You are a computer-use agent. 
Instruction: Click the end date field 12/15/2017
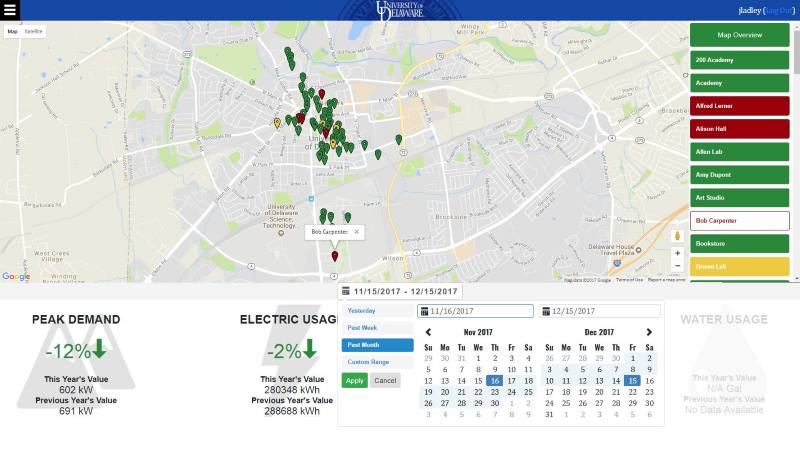[600, 311]
